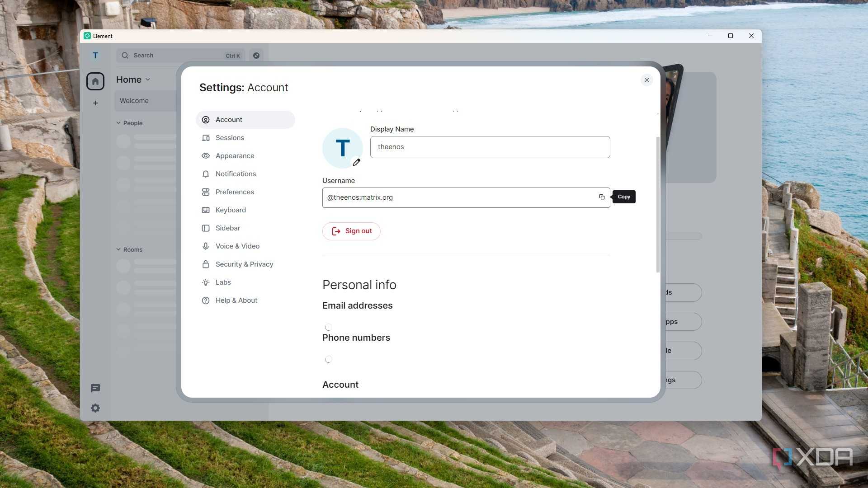
Task: Click the Display Name input field
Action: [x=490, y=147]
